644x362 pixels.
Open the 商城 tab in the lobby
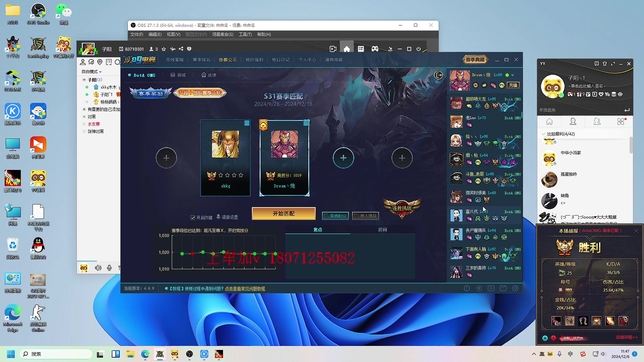click(x=178, y=75)
